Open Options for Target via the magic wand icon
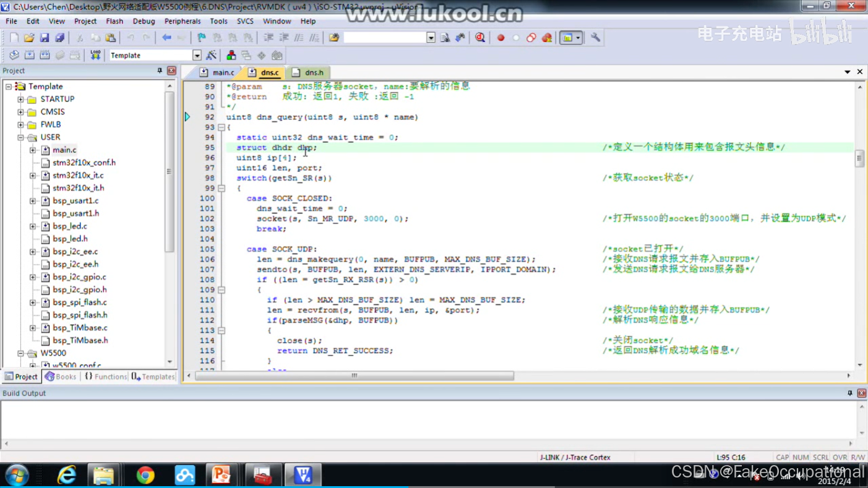868x488 pixels. (212, 56)
